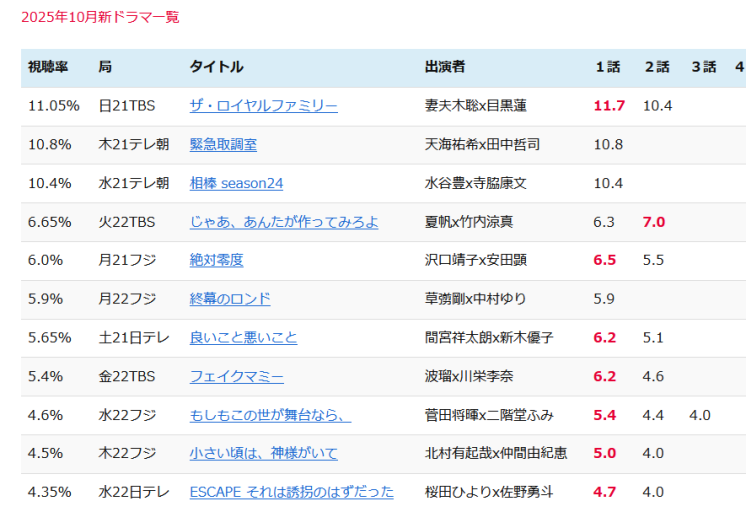Viewport: 746px width, 512px height.
Task: Click the 2025年10月新ドラマ一覧 heading
Action: (100, 17)
